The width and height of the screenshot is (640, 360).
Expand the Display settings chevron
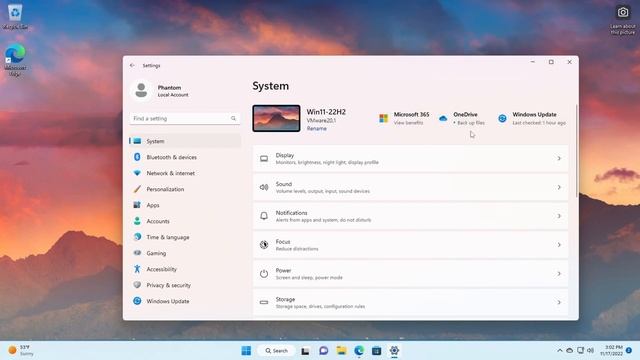tap(559, 158)
